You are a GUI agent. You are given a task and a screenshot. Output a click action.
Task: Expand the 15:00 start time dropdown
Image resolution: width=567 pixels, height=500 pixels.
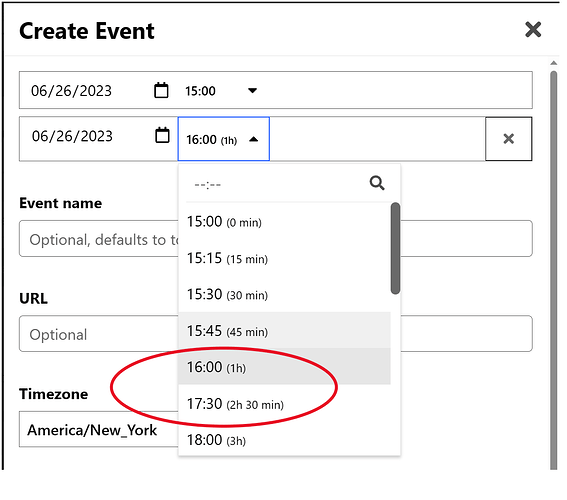click(252, 90)
